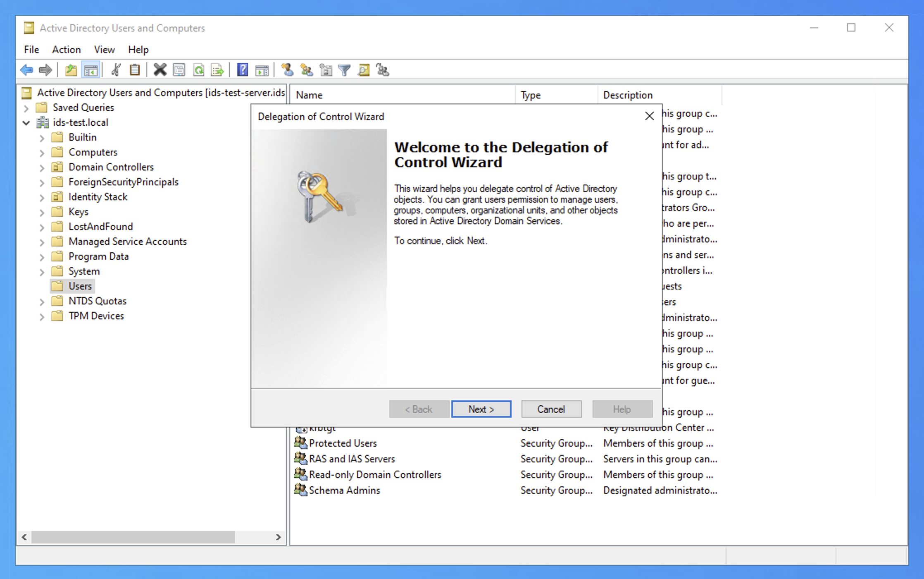Open filter options with the funnel icon

[x=344, y=70]
